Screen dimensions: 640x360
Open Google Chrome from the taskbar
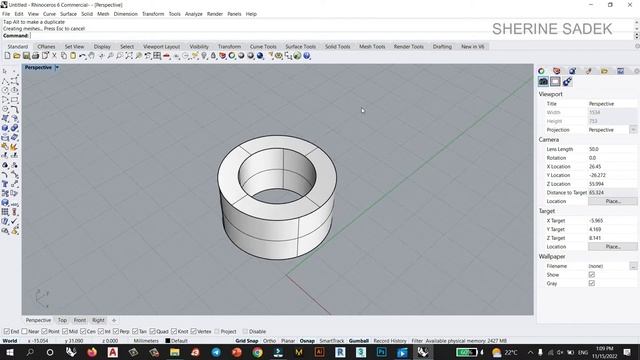coord(257,352)
